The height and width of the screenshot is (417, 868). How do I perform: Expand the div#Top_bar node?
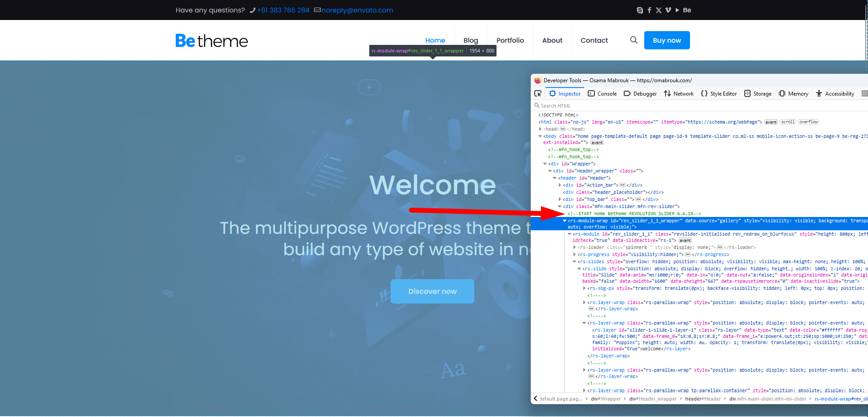pyautogui.click(x=560, y=199)
